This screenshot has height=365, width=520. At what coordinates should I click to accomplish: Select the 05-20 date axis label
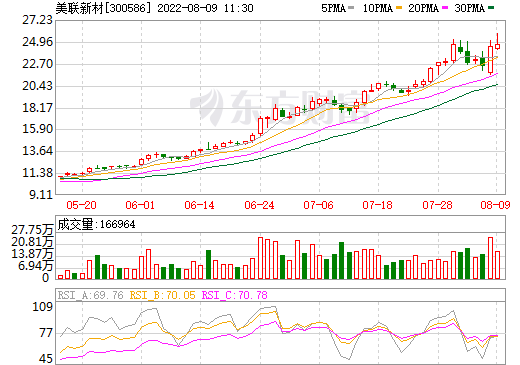[x=81, y=205]
